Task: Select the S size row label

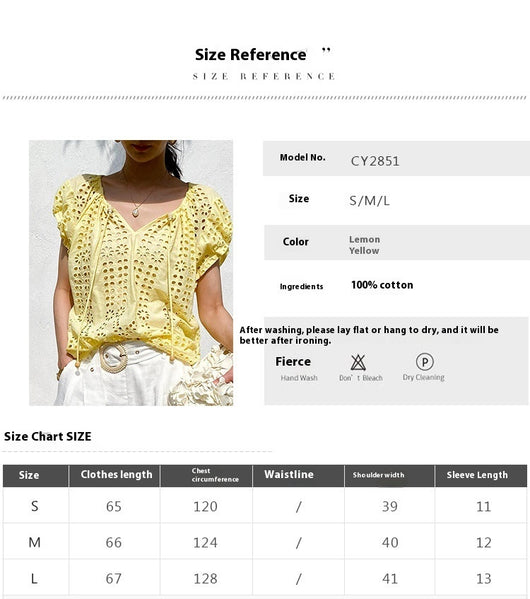Action: [x=34, y=506]
